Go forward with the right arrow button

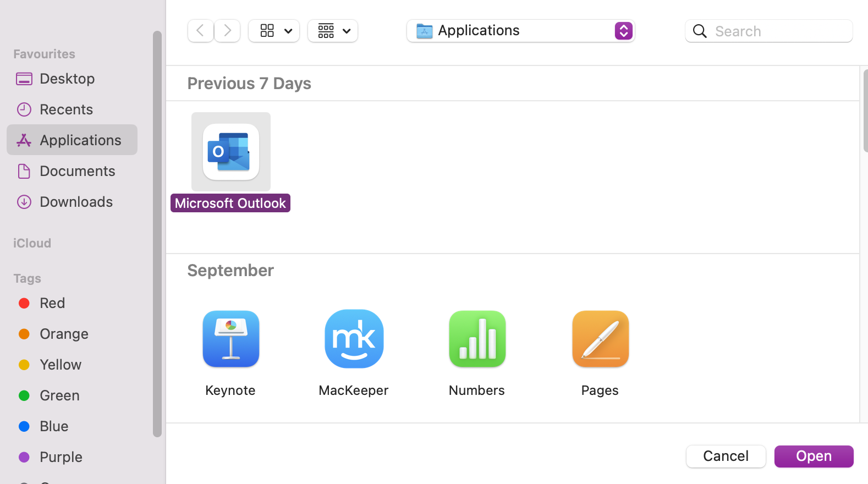click(227, 31)
